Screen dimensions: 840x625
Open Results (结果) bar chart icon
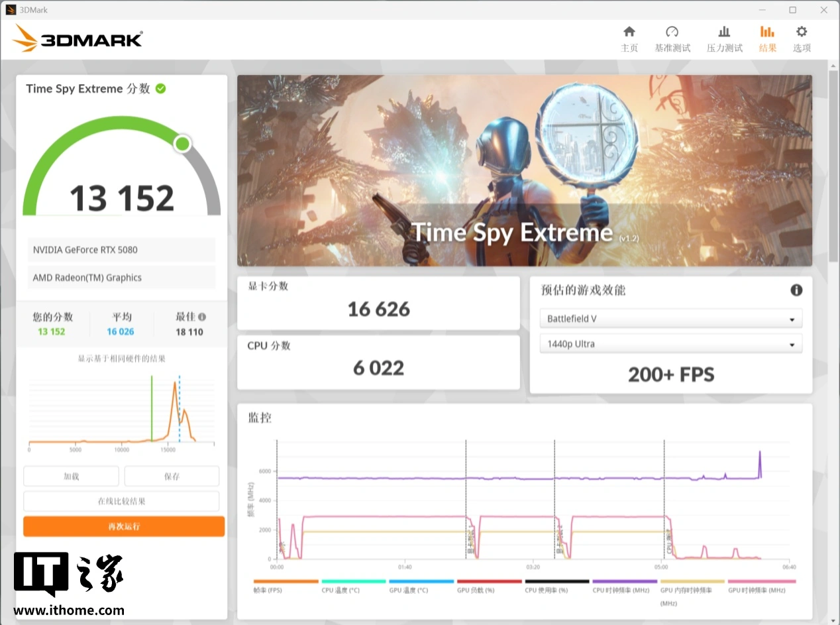click(x=767, y=32)
